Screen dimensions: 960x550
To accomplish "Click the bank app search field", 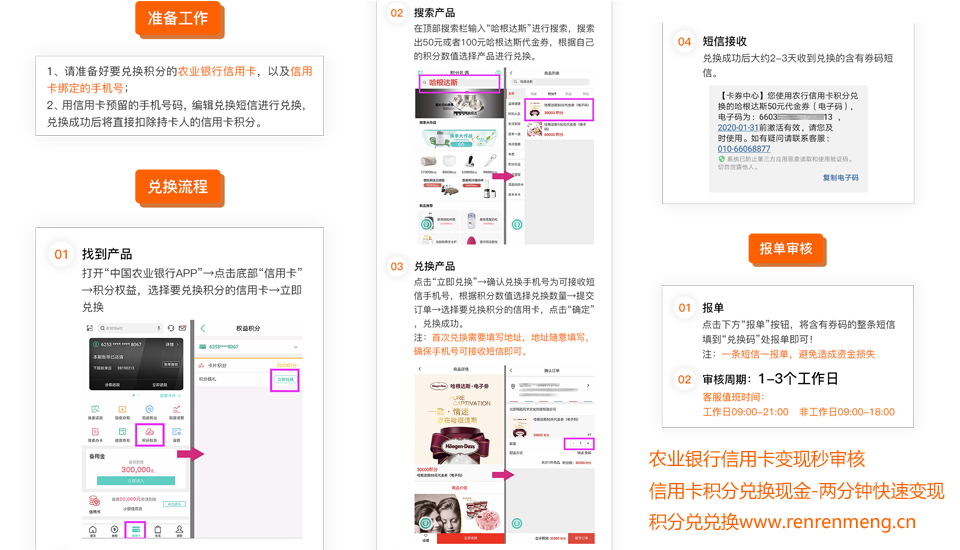I will [130, 328].
